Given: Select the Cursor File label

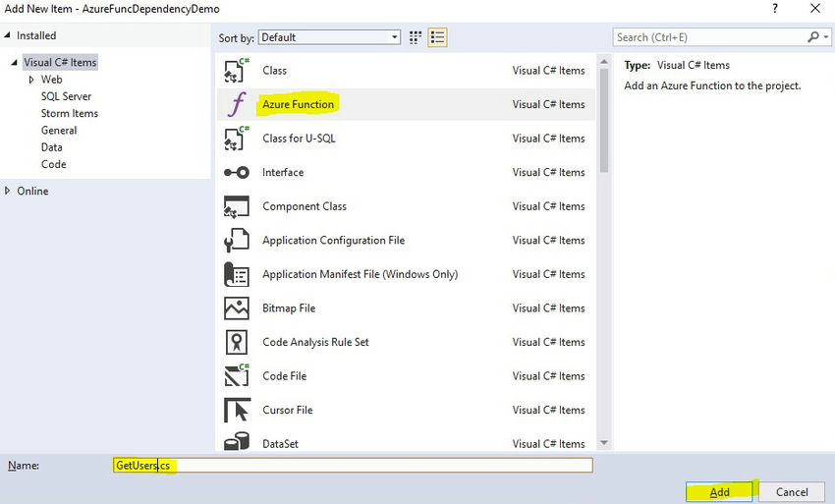Looking at the screenshot, I should (288, 411).
